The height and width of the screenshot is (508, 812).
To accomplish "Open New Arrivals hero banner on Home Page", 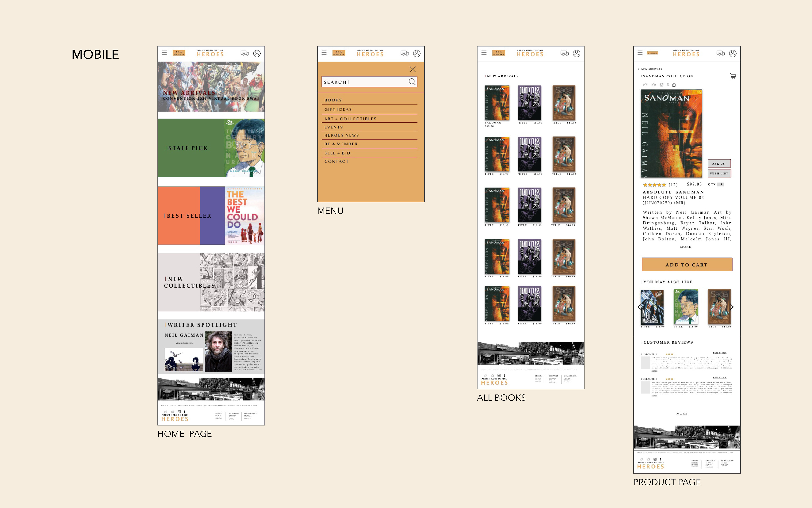I will (211, 87).
